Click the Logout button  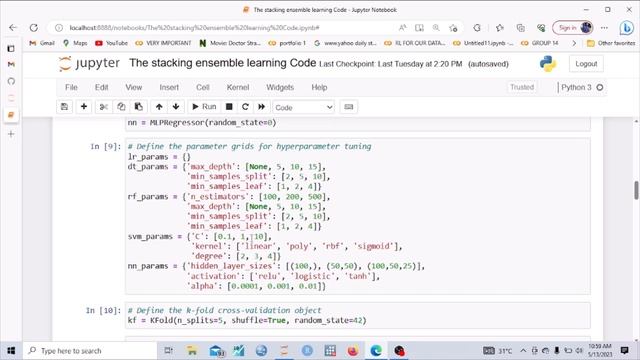(586, 64)
